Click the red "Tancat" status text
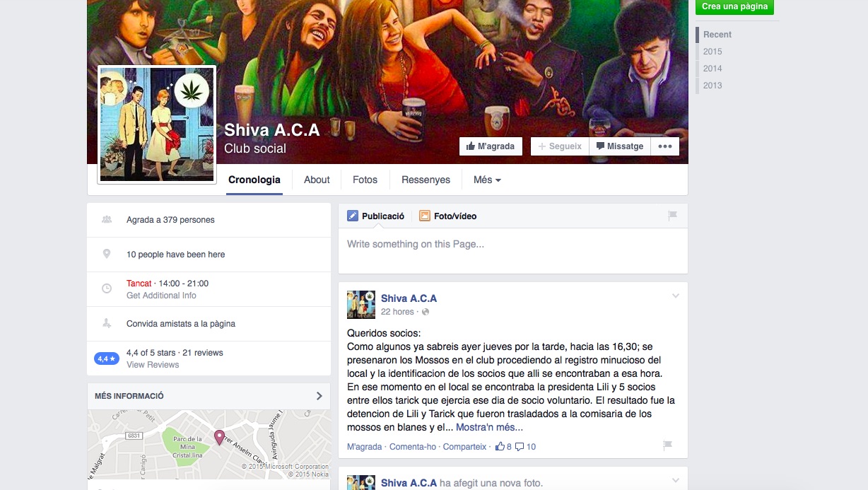The image size is (868, 490). [x=139, y=284]
